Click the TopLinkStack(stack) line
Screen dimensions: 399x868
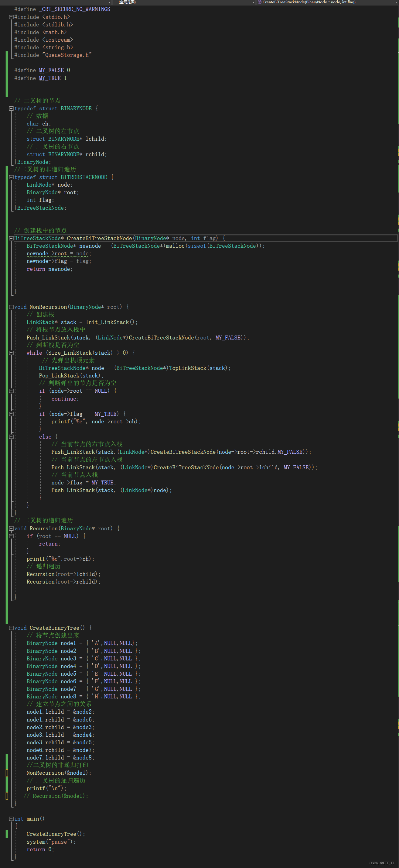(x=135, y=368)
